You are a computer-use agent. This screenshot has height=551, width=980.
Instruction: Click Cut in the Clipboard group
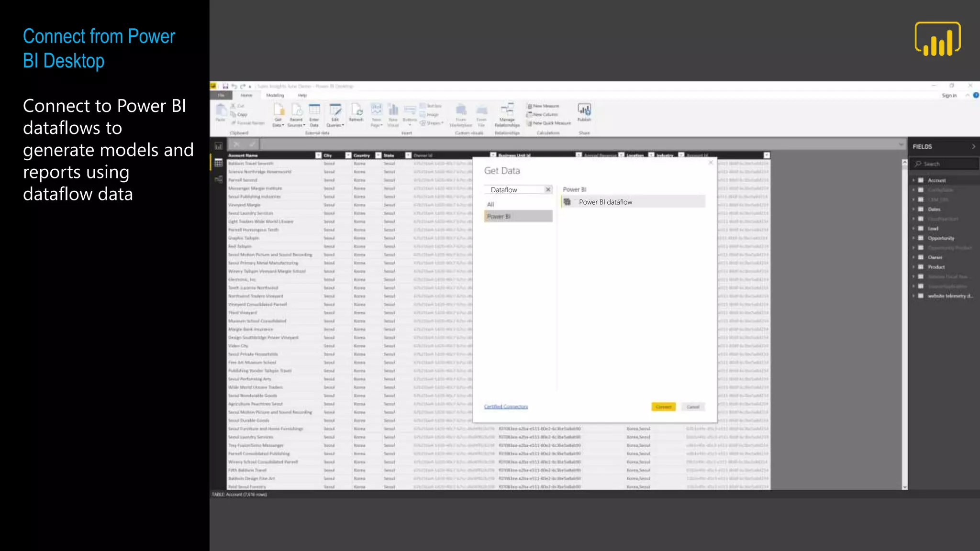point(238,106)
